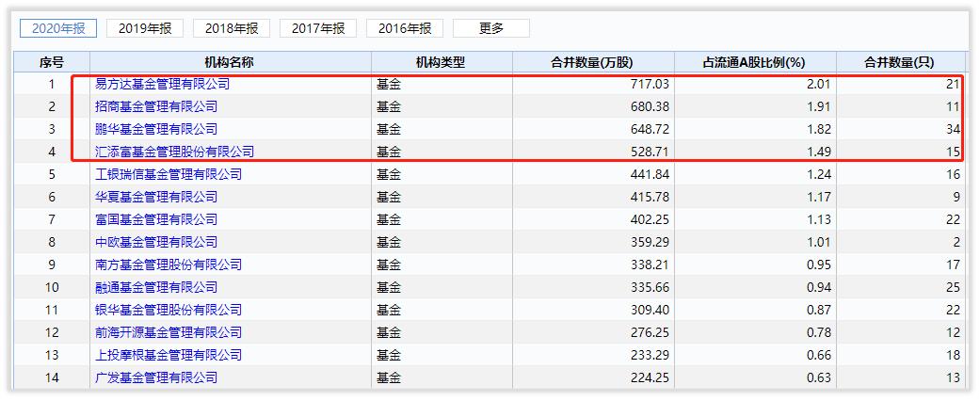Click 南方基金管理股份有限公司 link

click(x=169, y=265)
